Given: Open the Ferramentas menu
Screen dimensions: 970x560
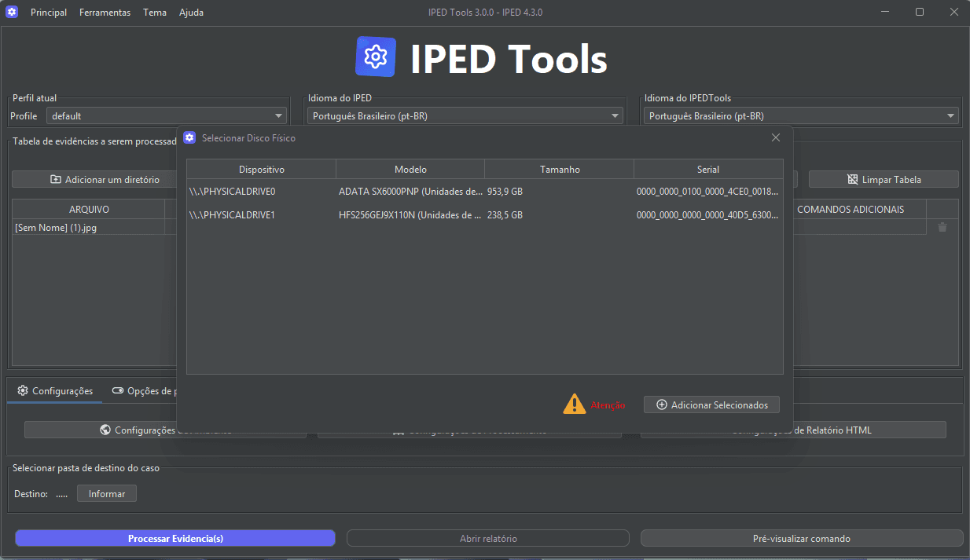Looking at the screenshot, I should pyautogui.click(x=105, y=13).
